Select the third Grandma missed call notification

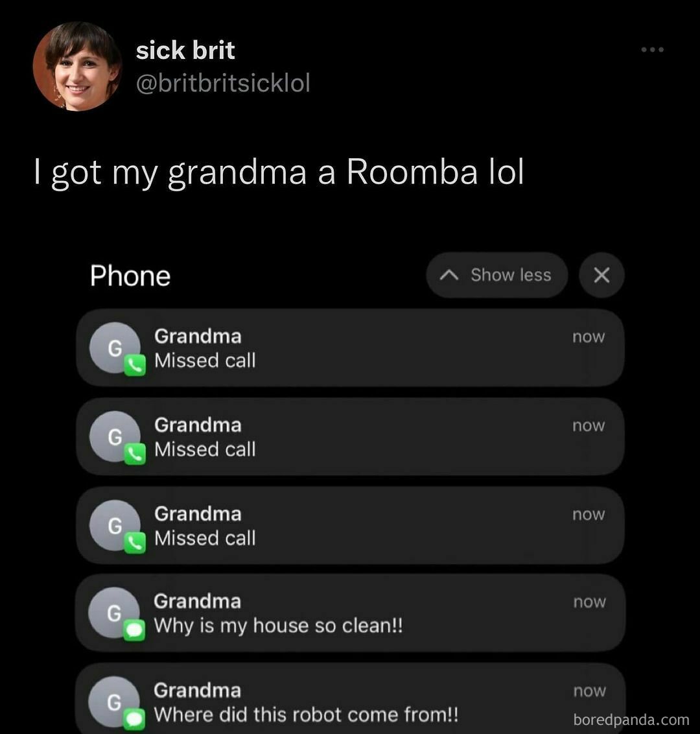tap(350, 525)
